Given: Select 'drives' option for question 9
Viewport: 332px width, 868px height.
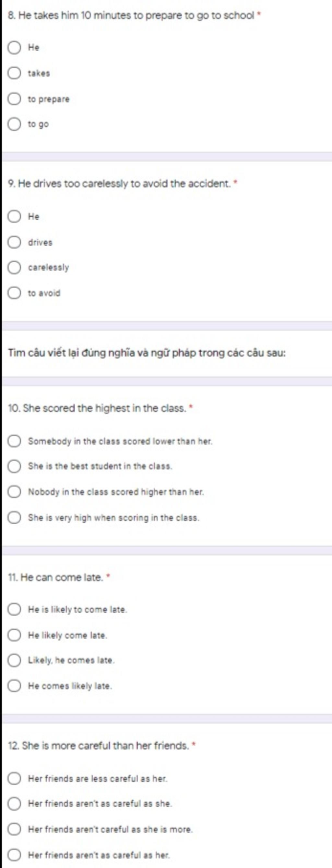Looking at the screenshot, I should (x=14, y=242).
